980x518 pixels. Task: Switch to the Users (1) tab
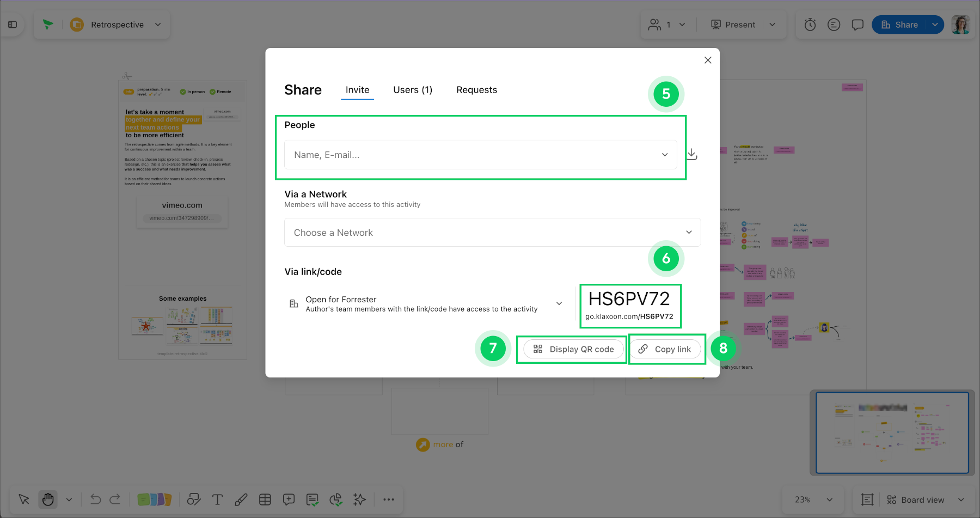coord(413,90)
